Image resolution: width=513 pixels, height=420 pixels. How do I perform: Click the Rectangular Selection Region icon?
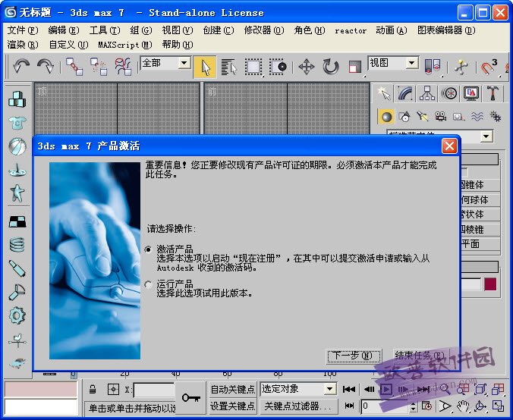(x=253, y=67)
